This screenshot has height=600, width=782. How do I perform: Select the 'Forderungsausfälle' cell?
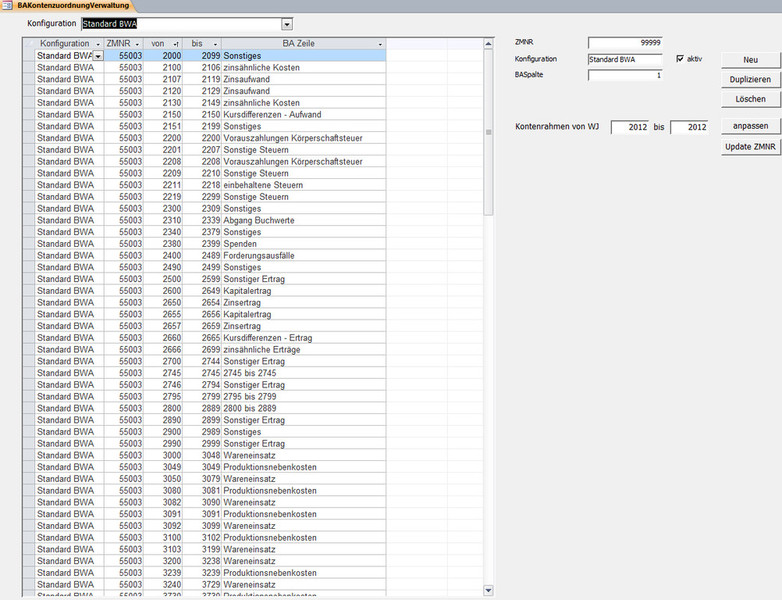click(x=304, y=255)
